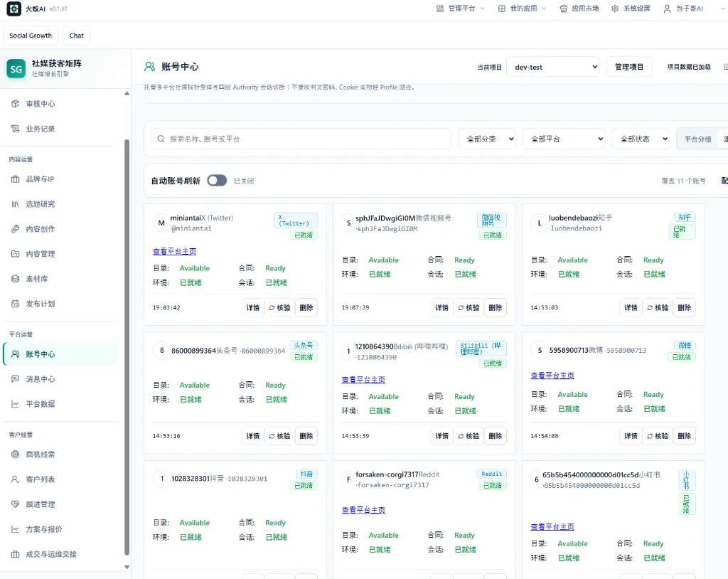The image size is (728, 579).
Task: Click the account search input field
Action: tap(301, 139)
